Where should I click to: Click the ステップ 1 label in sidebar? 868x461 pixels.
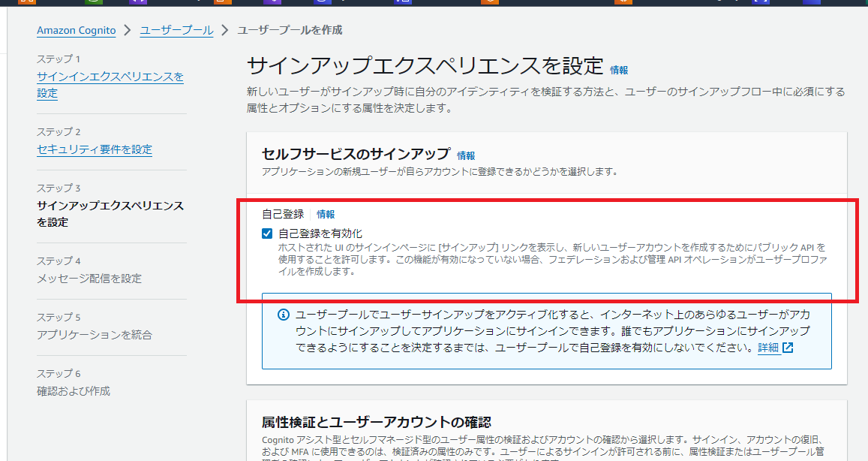[x=59, y=59]
